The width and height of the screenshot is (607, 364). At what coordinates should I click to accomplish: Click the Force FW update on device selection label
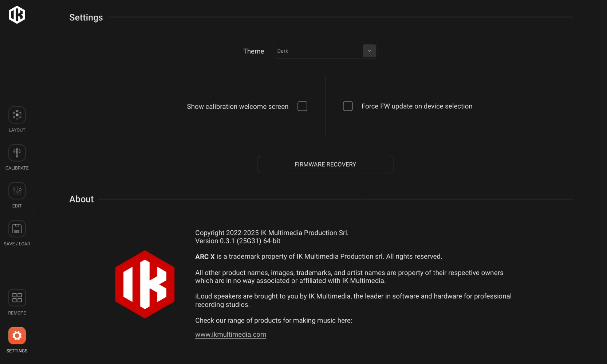click(417, 106)
